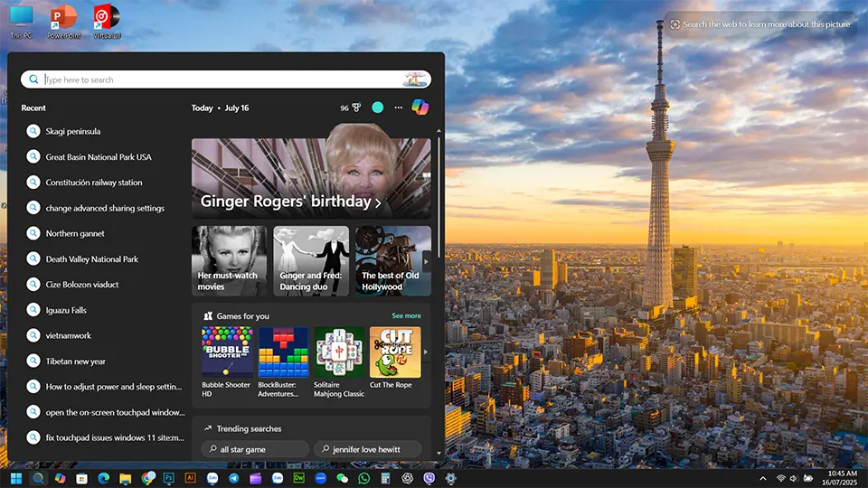Viewport: 868px width, 488px height.
Task: Show next Ginger Rogers story cards
Action: [x=426, y=261]
